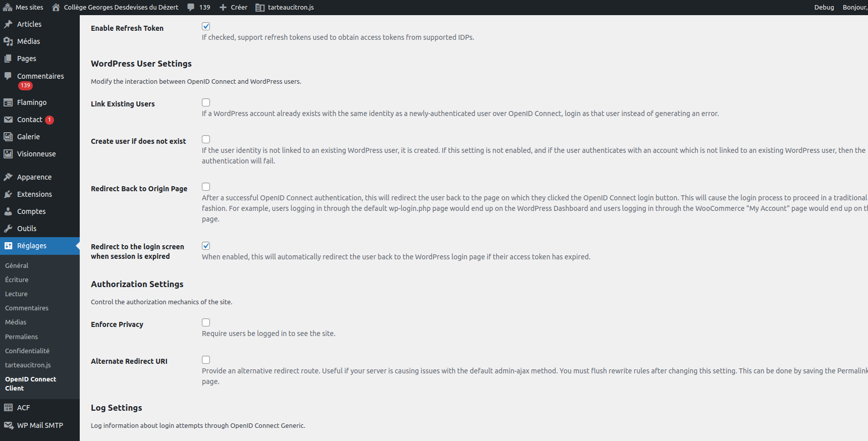
Task: Check Create user if does not exist
Action: point(206,139)
